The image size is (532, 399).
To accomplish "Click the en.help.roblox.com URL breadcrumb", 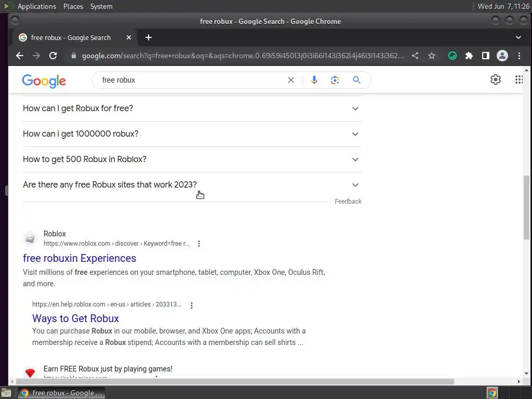I will click(107, 304).
